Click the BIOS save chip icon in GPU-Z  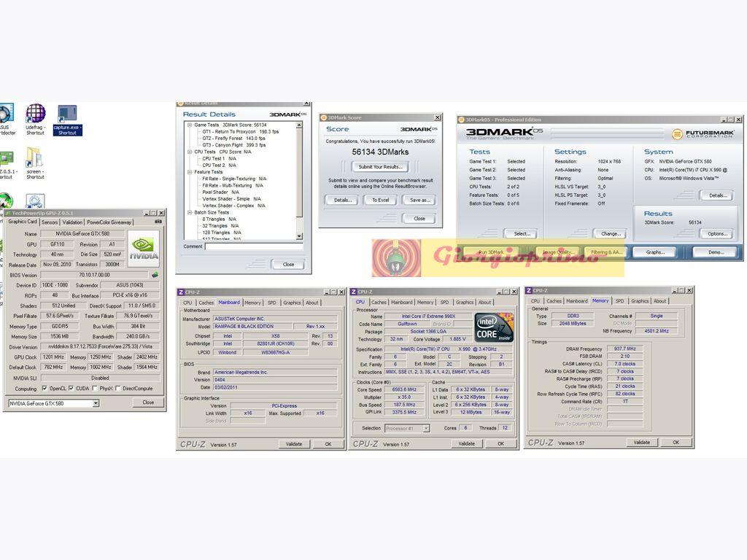tap(155, 275)
